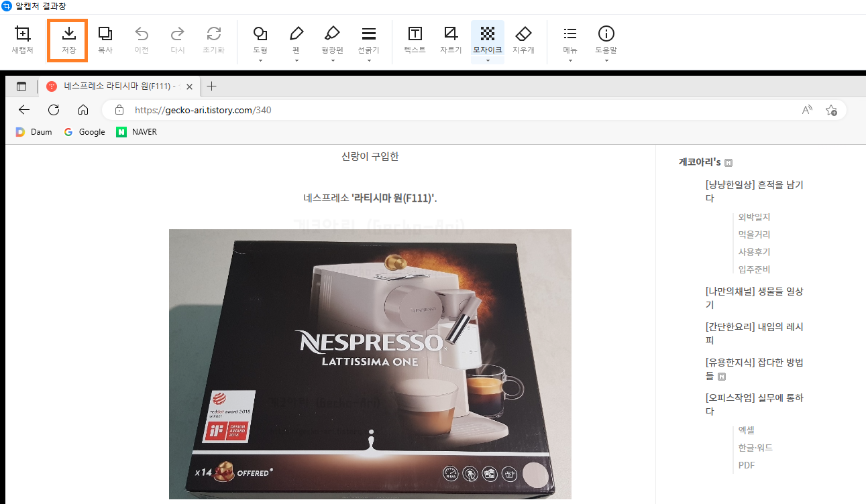Select the 네스프레소 라티시마 원(F111) tab

coord(119,86)
